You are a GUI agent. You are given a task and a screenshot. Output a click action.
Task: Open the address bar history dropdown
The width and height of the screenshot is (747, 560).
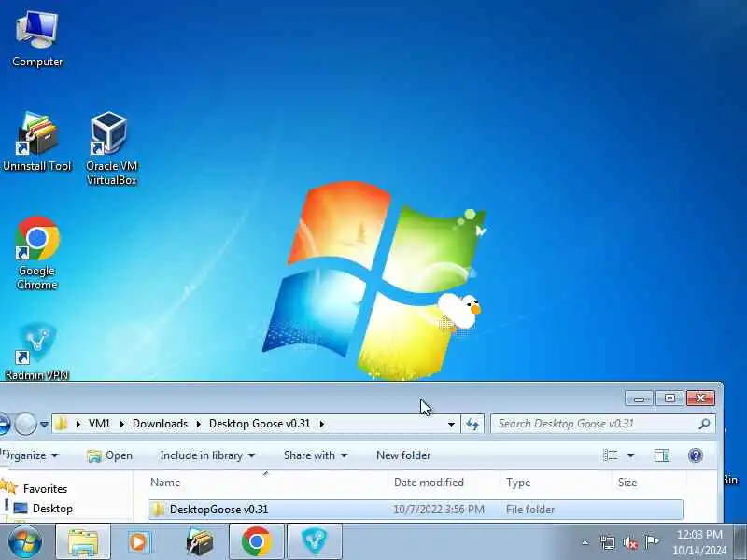click(x=451, y=424)
